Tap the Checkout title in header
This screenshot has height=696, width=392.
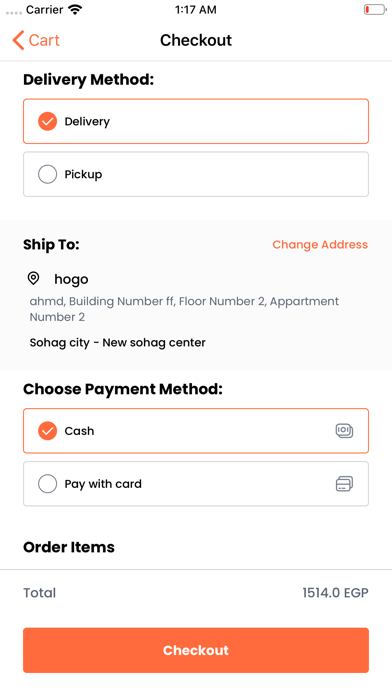[196, 40]
